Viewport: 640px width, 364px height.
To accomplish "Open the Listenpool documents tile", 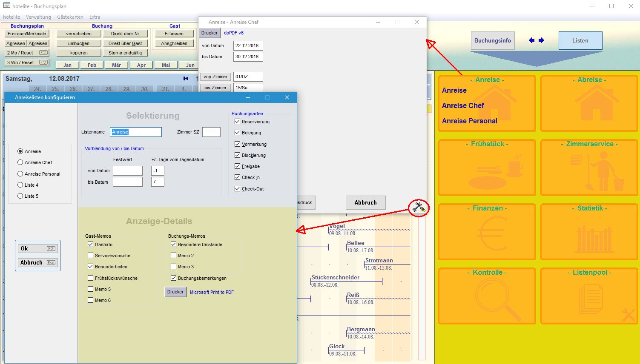I will point(589,296).
